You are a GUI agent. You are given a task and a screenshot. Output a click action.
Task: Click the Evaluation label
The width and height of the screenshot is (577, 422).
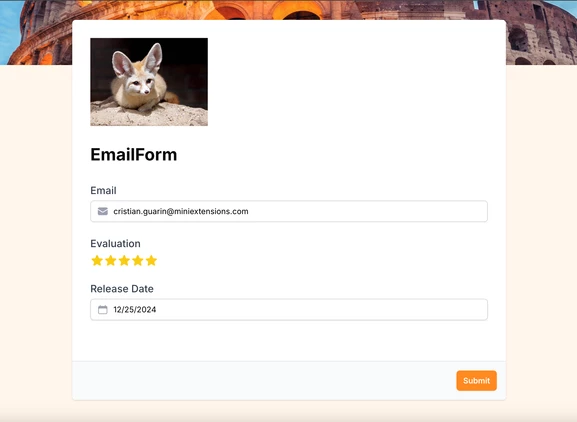pos(116,244)
